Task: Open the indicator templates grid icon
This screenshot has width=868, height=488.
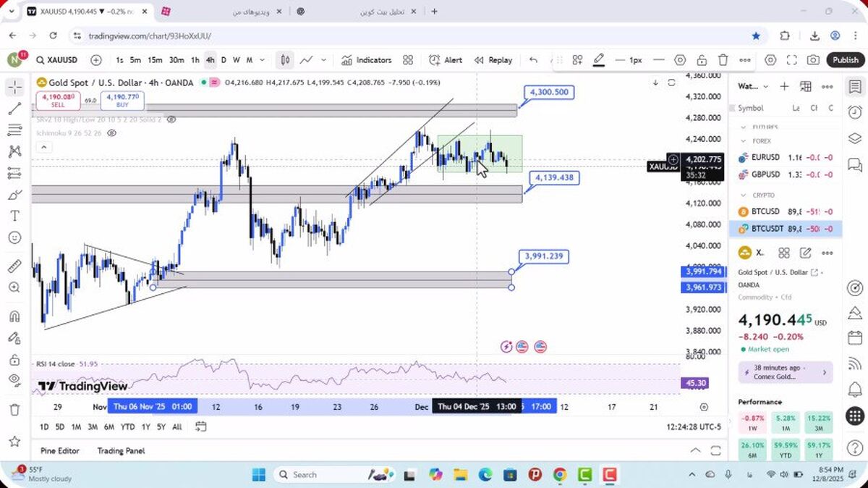Action: 408,60
